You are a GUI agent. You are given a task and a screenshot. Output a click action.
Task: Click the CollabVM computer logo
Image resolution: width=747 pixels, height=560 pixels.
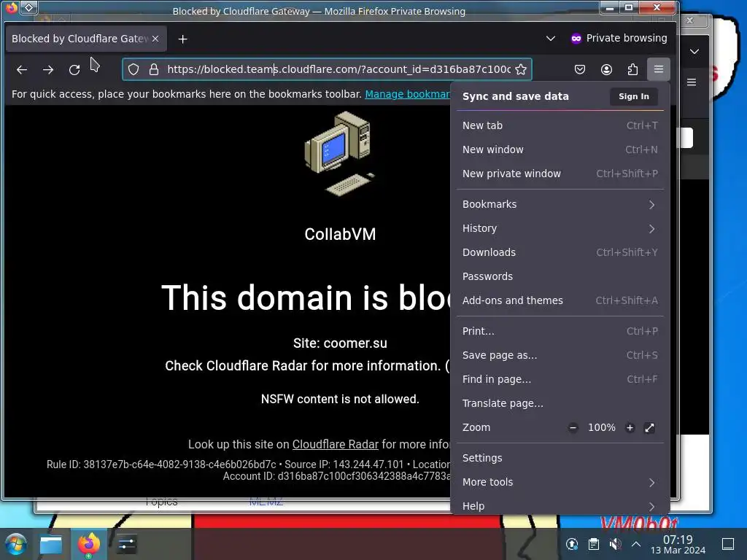point(340,153)
